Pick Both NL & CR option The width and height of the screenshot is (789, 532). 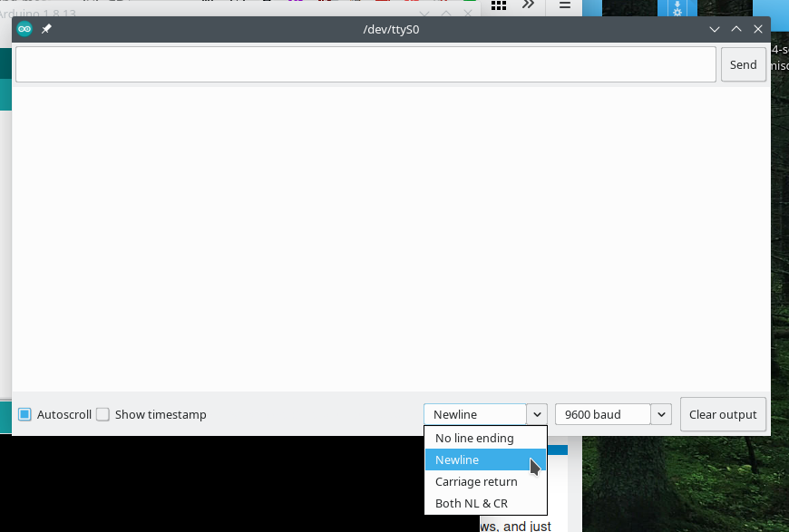[x=485, y=503]
